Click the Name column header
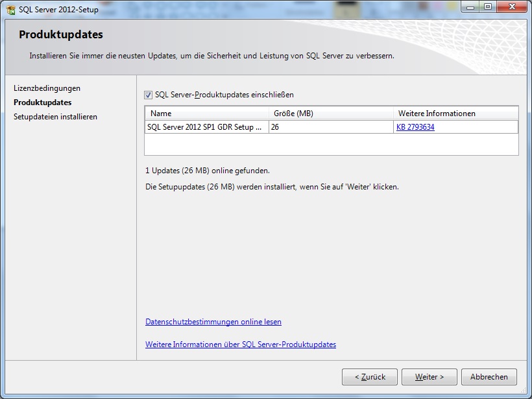The height and width of the screenshot is (399, 532). tap(207, 114)
